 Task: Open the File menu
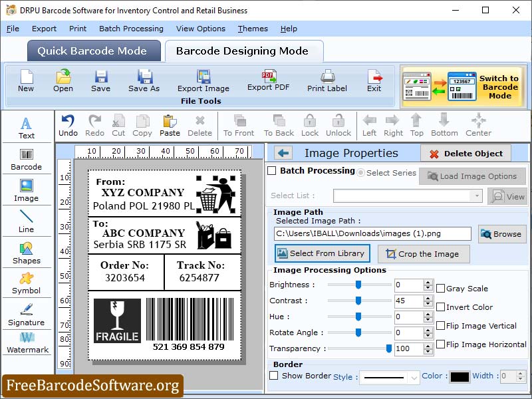(x=13, y=29)
